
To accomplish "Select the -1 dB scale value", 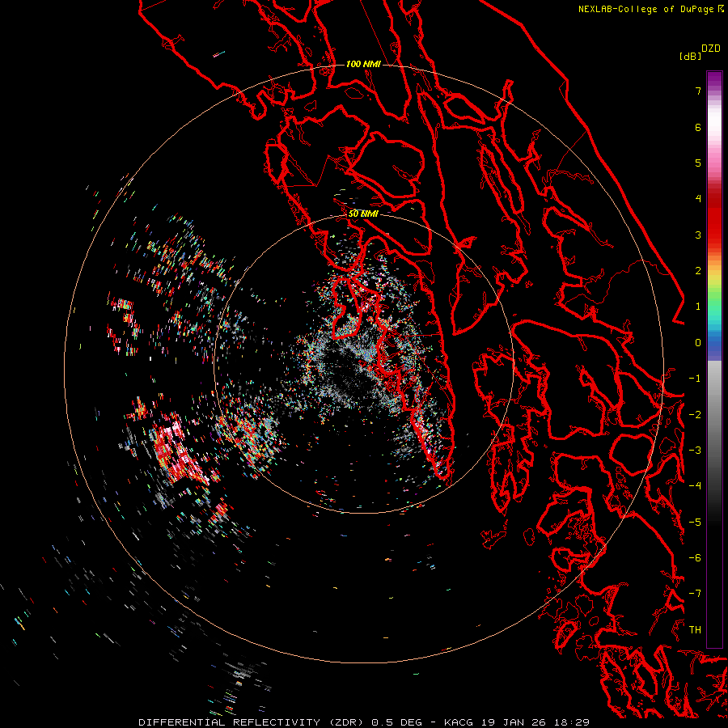I will click(695, 379).
